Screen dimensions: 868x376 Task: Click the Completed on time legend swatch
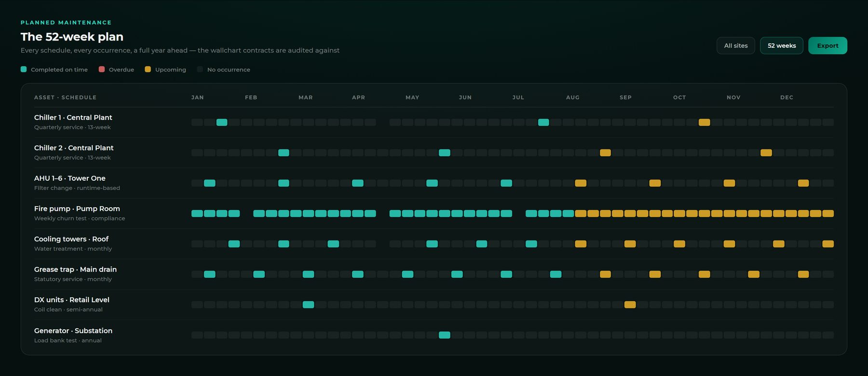(x=24, y=69)
